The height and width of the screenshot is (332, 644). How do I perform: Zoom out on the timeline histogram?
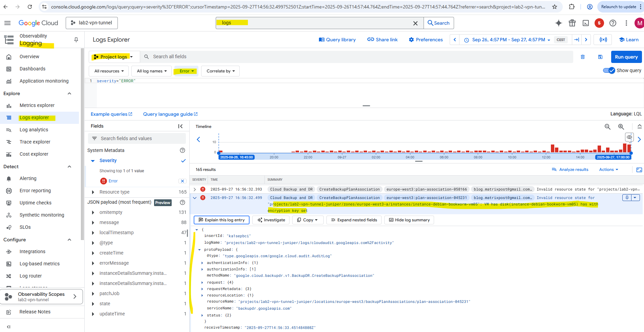607,127
